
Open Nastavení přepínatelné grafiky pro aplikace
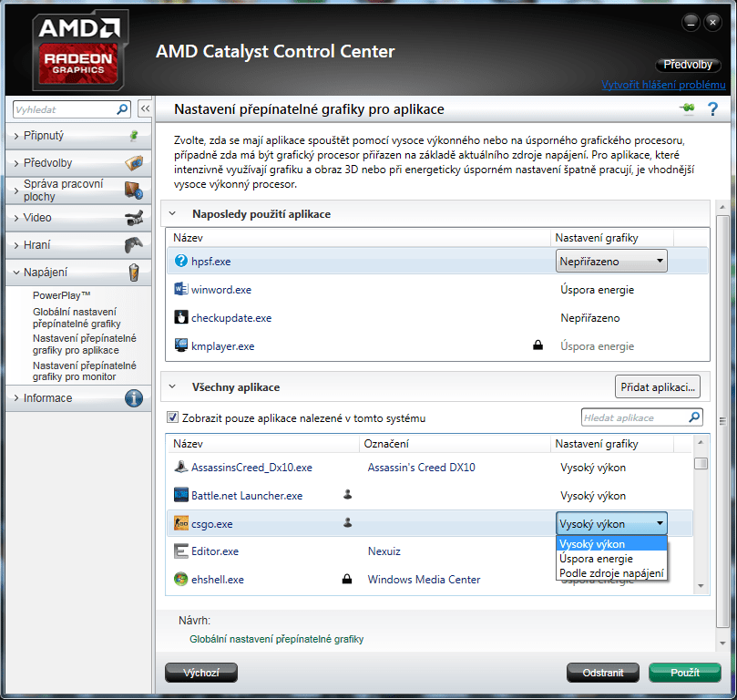(x=85, y=345)
